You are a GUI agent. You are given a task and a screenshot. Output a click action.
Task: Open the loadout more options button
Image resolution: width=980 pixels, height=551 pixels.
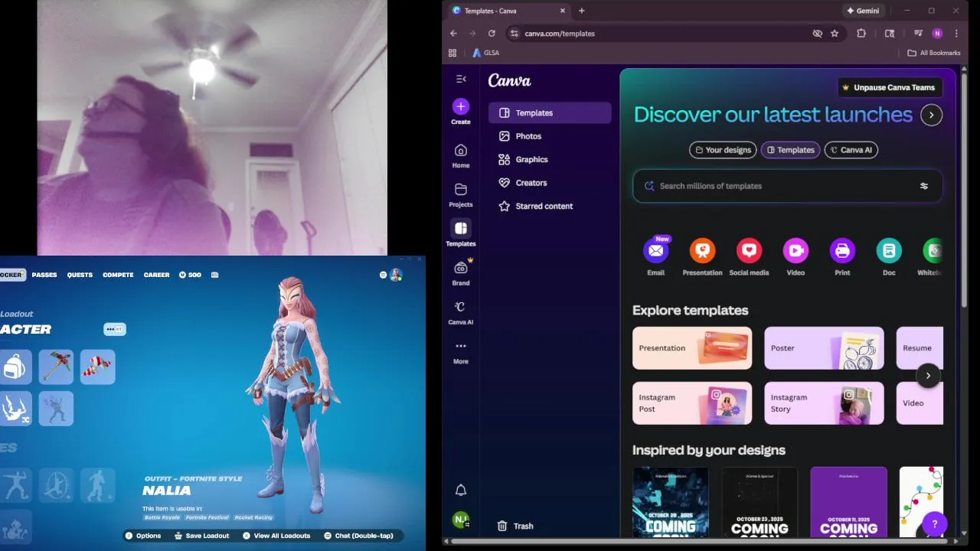[x=114, y=329]
